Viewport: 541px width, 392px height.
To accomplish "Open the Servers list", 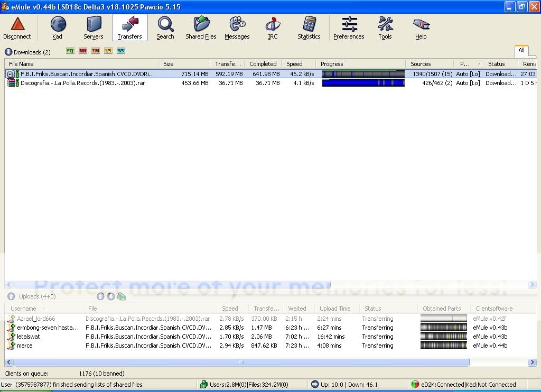I will (94, 28).
